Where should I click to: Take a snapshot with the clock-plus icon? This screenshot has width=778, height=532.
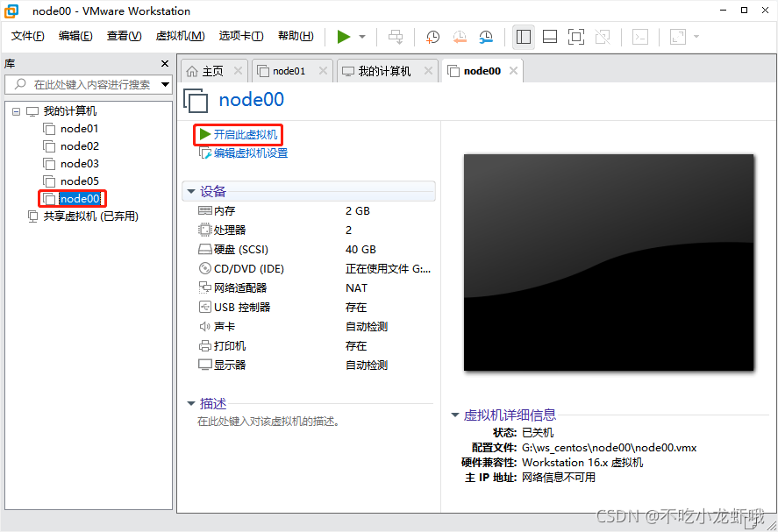432,37
